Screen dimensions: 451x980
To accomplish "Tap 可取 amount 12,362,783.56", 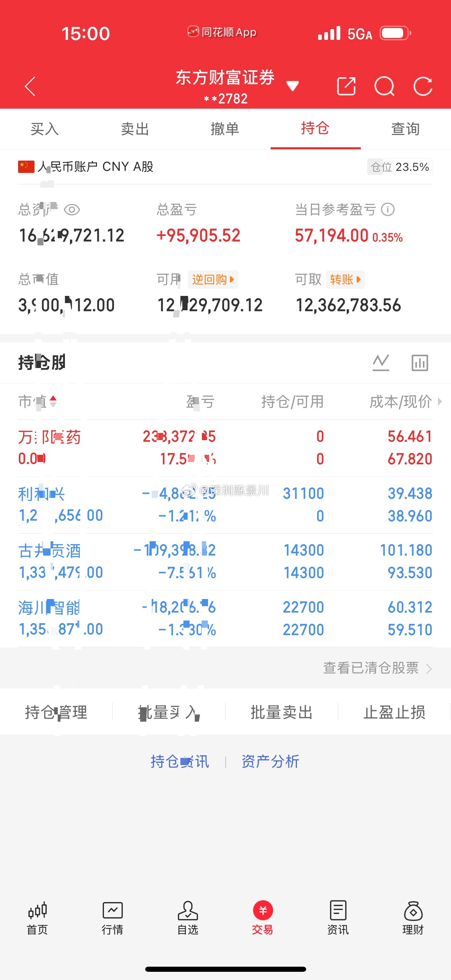I will [x=348, y=305].
